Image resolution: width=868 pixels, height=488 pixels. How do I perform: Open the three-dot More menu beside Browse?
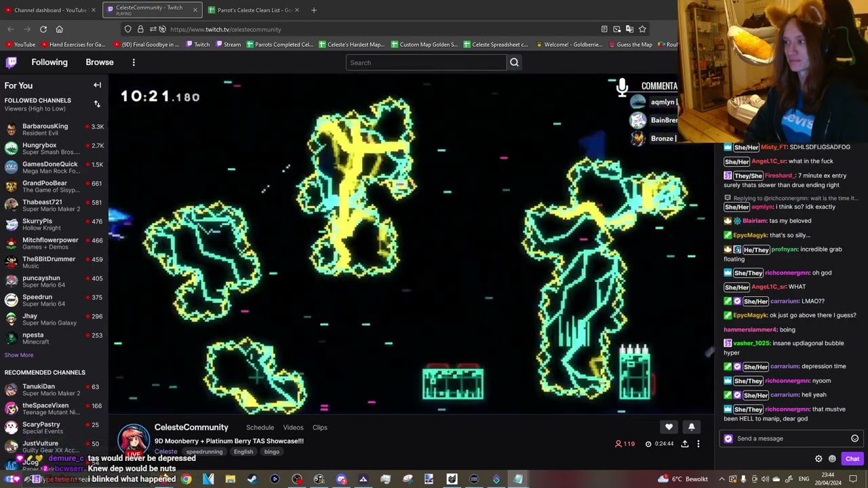(x=134, y=62)
